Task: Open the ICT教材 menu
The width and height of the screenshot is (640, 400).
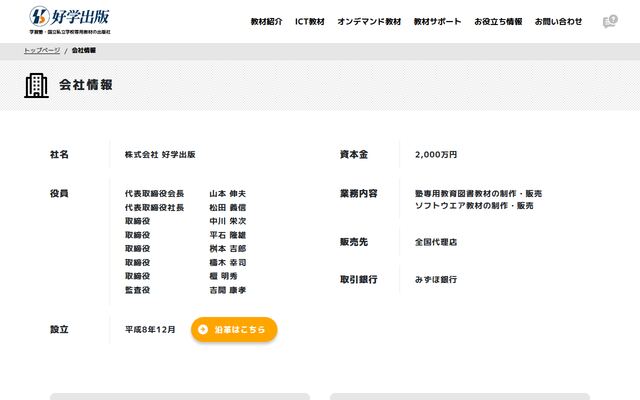Action: click(x=310, y=22)
